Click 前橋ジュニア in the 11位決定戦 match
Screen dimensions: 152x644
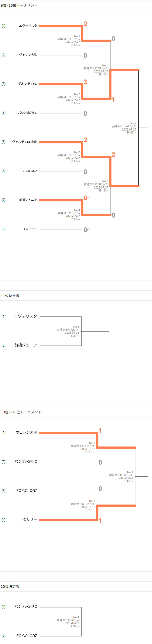(x=26, y=345)
